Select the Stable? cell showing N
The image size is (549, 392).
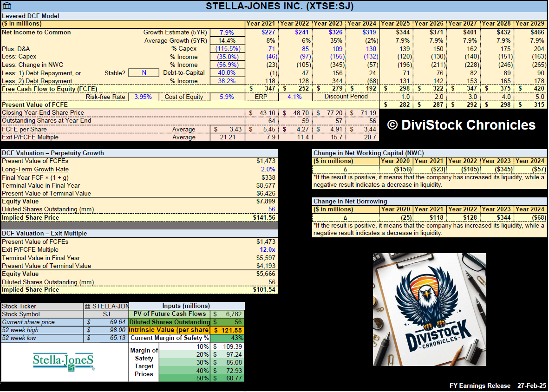tap(144, 73)
